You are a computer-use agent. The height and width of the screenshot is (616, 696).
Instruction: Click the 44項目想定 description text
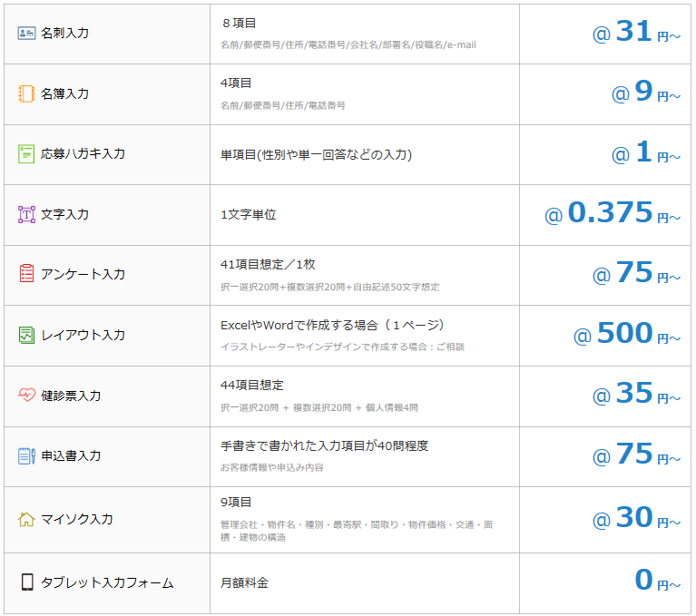click(x=252, y=385)
